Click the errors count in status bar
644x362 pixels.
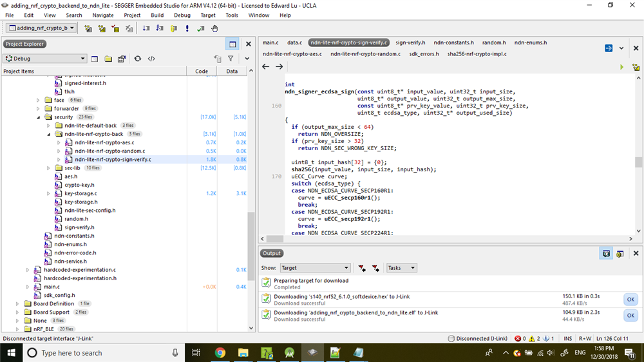520,339
